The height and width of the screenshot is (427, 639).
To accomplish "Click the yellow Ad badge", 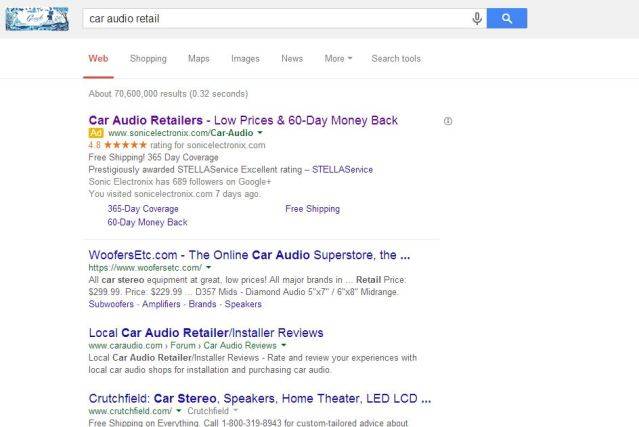I will [x=96, y=133].
